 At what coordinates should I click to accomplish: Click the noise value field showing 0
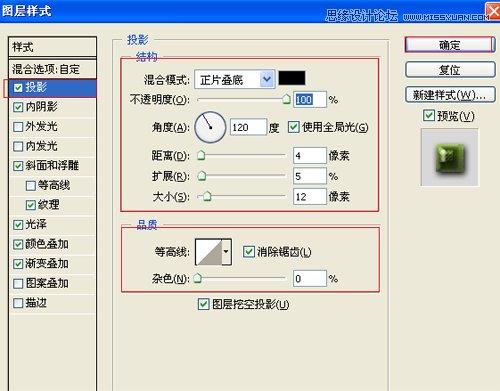point(310,278)
